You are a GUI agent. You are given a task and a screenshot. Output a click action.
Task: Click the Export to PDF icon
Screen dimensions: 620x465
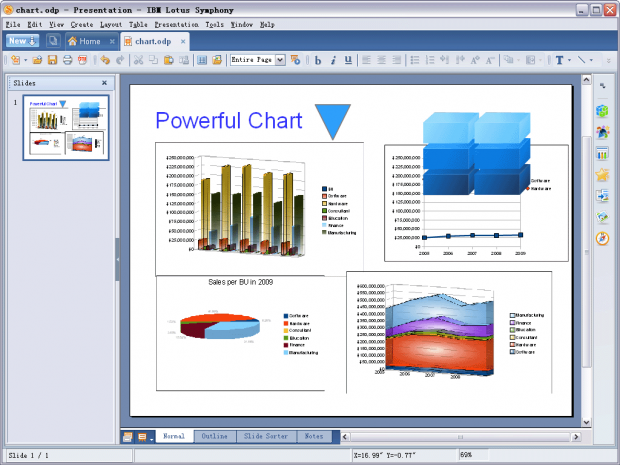point(82,60)
